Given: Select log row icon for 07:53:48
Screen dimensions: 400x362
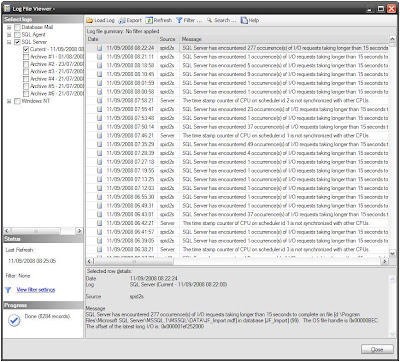Looking at the screenshot, I should [x=99, y=118].
